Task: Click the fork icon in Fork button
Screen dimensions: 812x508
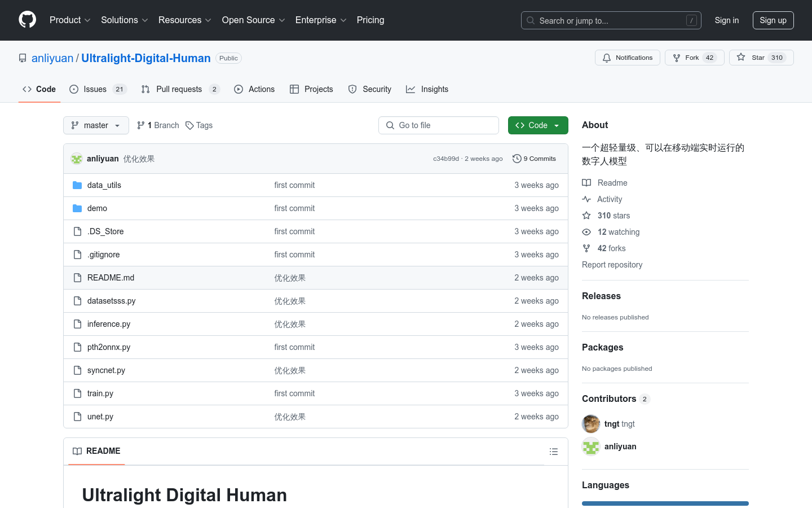Action: (677, 58)
